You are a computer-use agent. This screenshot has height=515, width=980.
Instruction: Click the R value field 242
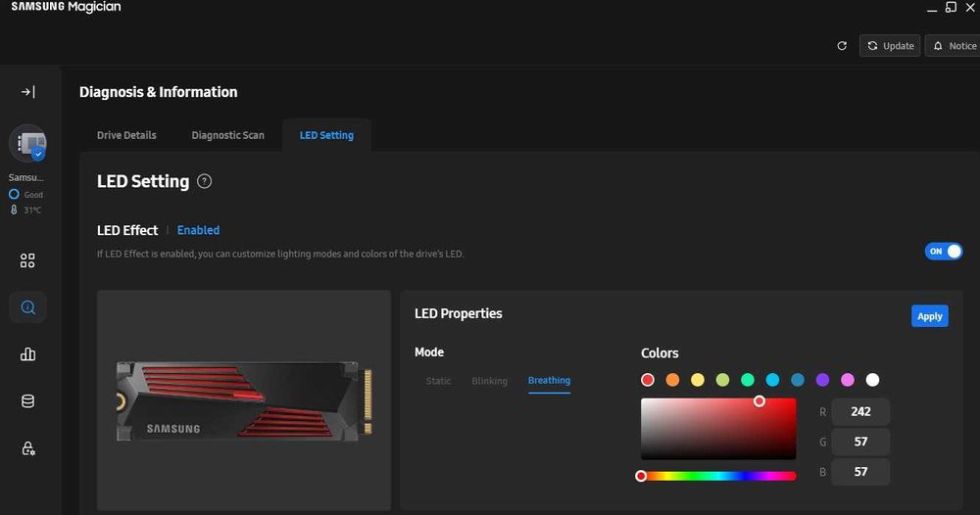860,411
